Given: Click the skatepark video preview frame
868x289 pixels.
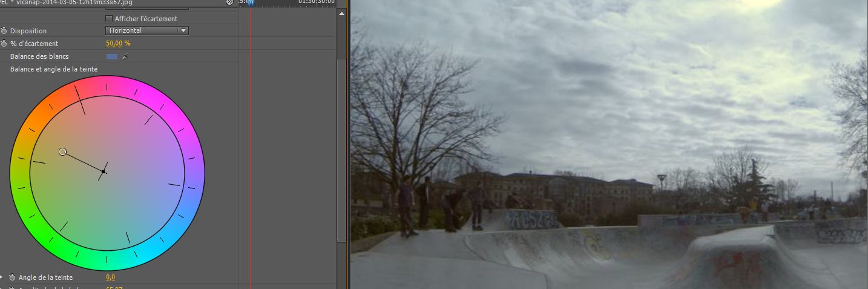Looking at the screenshot, I should click(609, 144).
